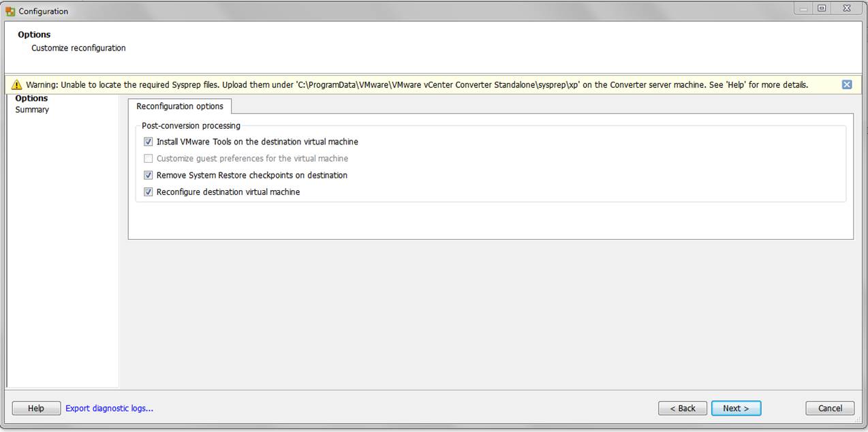Disable Remove System Restore checkpoints option
Viewport: 868px width, 432px height.
[x=149, y=175]
